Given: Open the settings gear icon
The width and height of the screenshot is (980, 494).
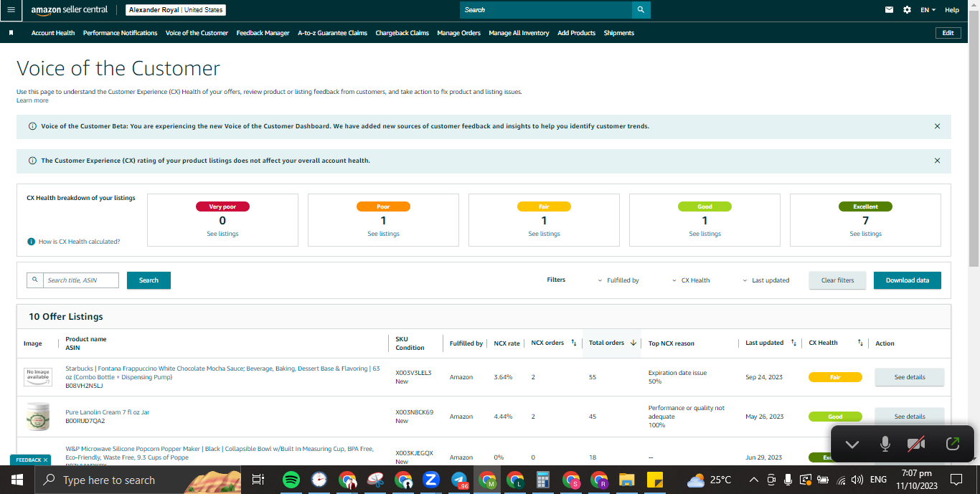Looking at the screenshot, I should (907, 10).
